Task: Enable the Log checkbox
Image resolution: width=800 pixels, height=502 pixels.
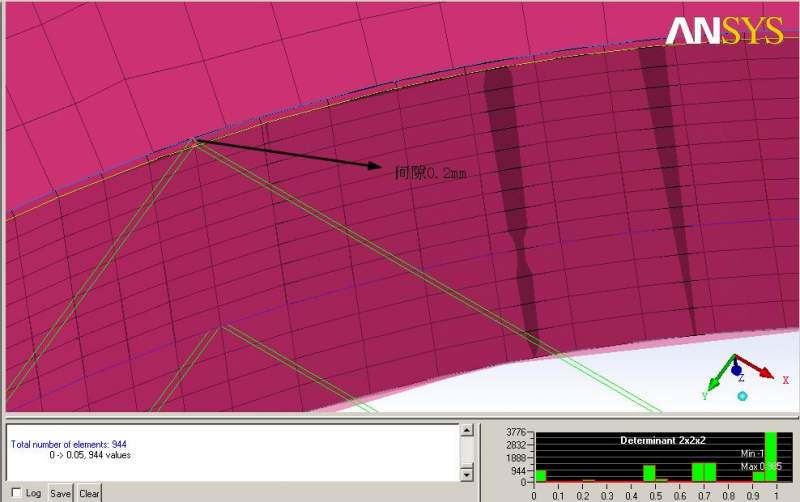Action: 16,493
